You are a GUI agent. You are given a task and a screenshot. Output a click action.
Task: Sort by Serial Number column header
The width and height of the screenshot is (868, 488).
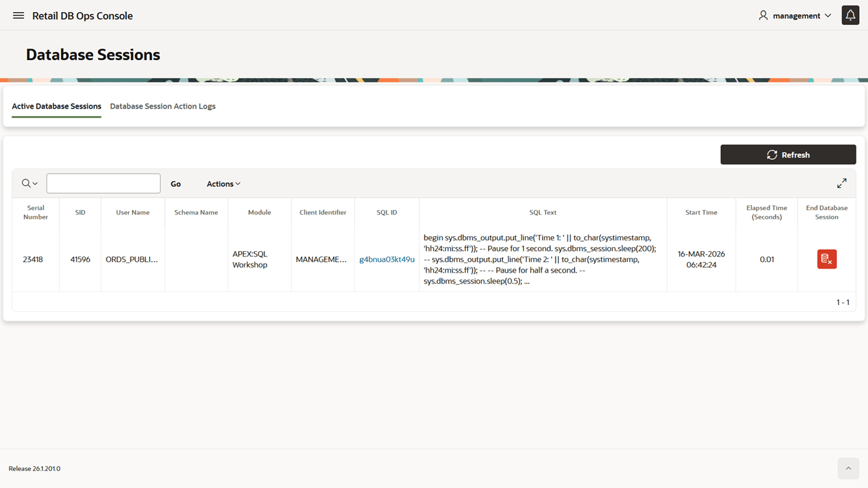pos(36,213)
